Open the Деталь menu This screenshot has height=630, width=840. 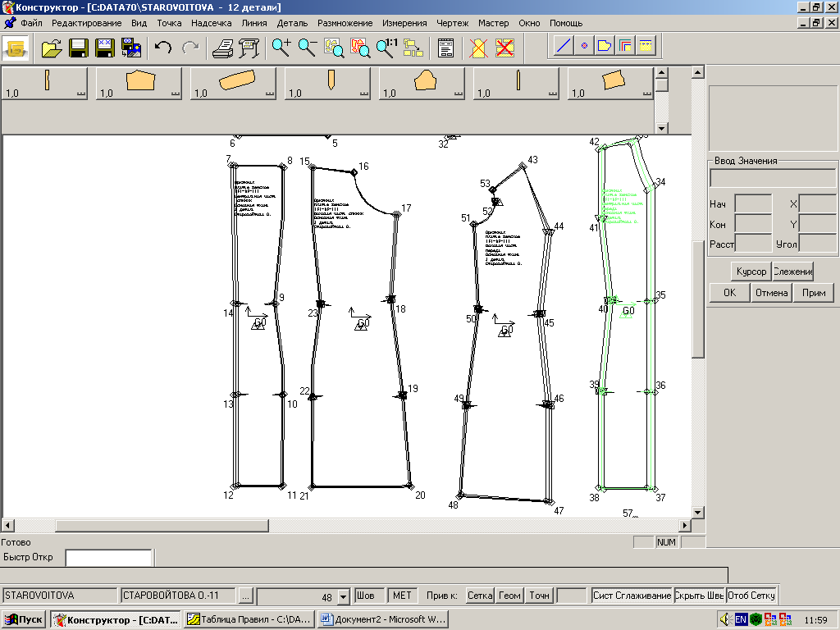(292, 23)
